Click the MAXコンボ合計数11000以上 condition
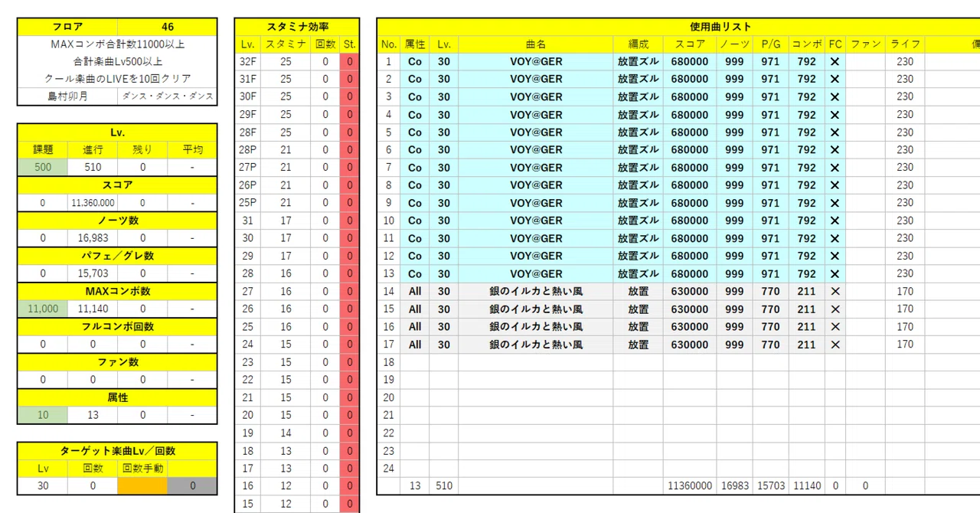The height and width of the screenshot is (513, 980). [x=117, y=44]
